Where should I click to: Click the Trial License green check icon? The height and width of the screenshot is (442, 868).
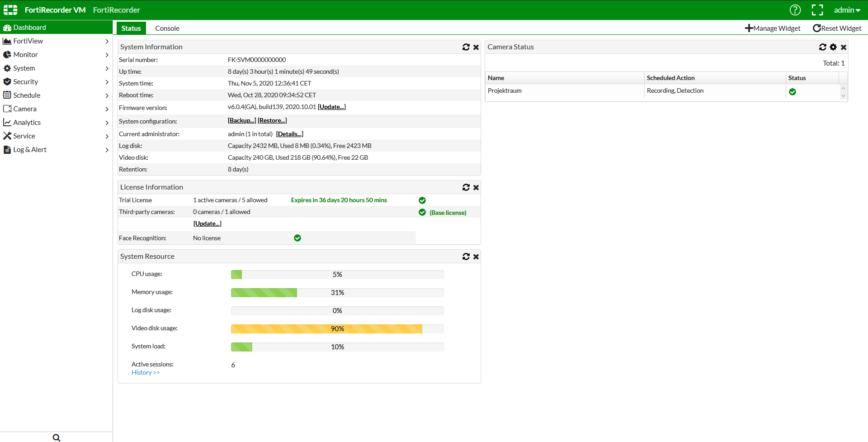point(422,200)
